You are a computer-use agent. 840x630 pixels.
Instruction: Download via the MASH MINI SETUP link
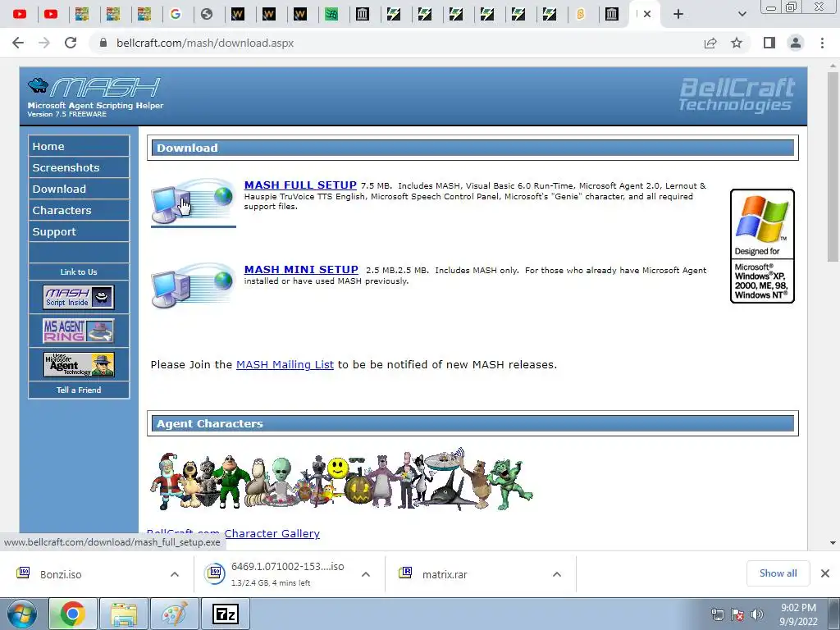[x=301, y=269]
